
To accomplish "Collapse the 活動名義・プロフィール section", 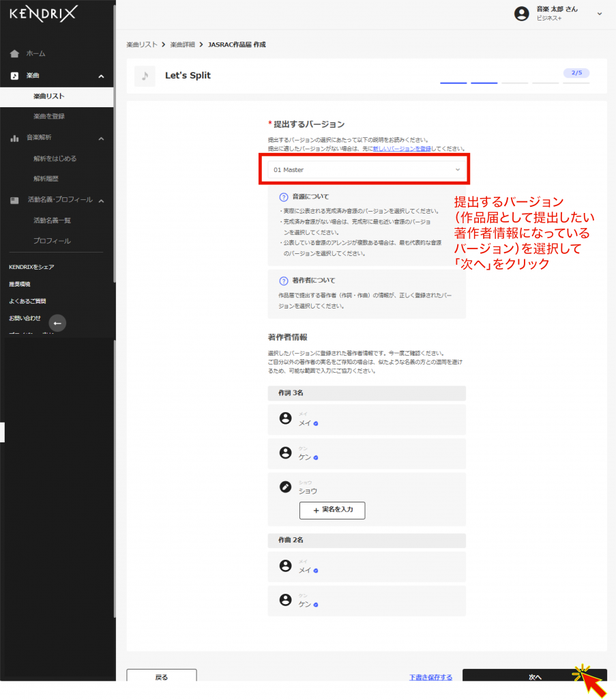I will (101, 200).
